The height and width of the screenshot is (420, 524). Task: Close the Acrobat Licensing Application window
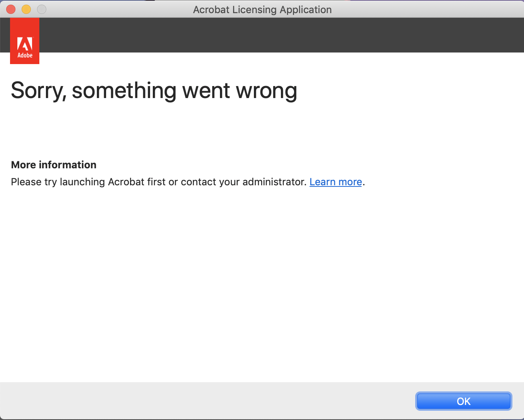coord(10,9)
